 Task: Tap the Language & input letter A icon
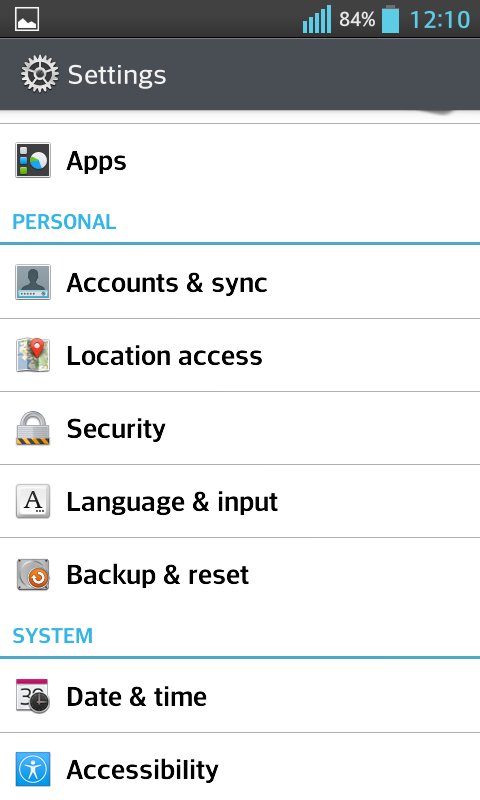tap(33, 501)
